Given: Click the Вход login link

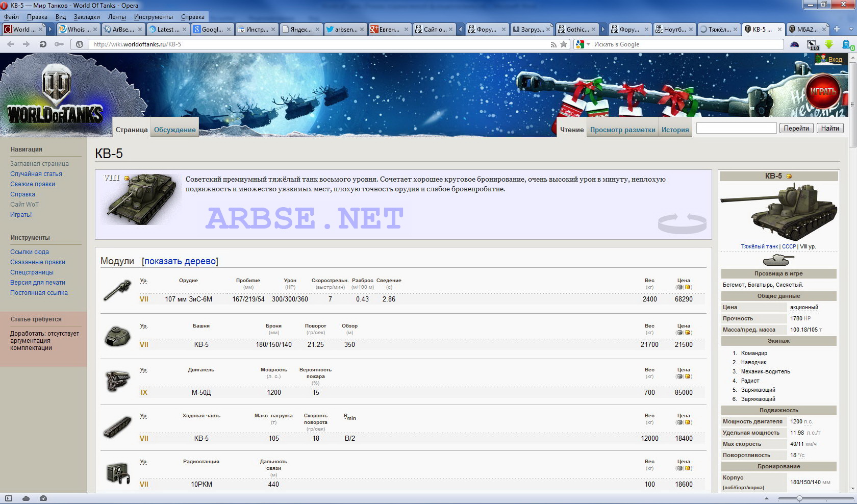Looking at the screenshot, I should (835, 60).
